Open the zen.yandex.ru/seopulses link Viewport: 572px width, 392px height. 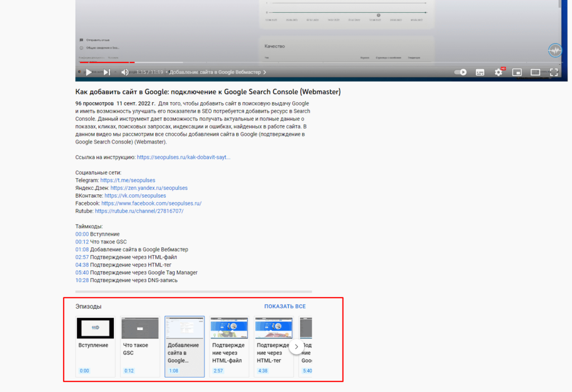pyautogui.click(x=149, y=188)
